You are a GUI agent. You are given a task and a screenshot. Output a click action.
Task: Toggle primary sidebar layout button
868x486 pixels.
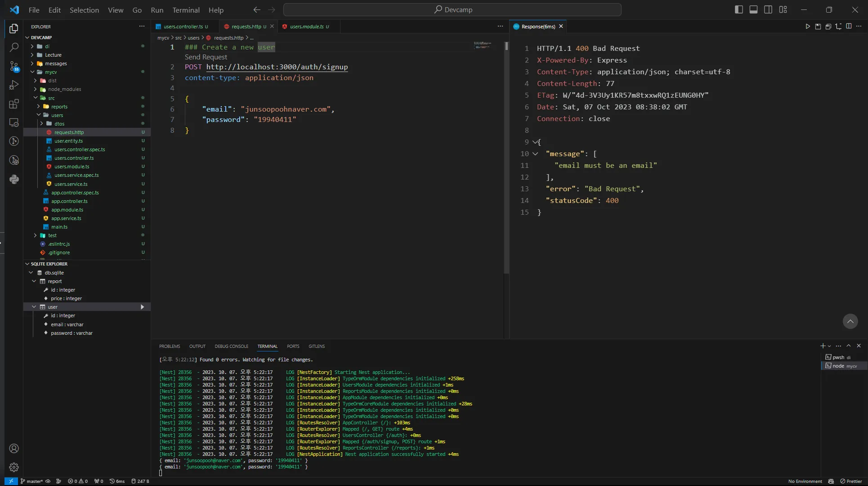[x=738, y=9]
